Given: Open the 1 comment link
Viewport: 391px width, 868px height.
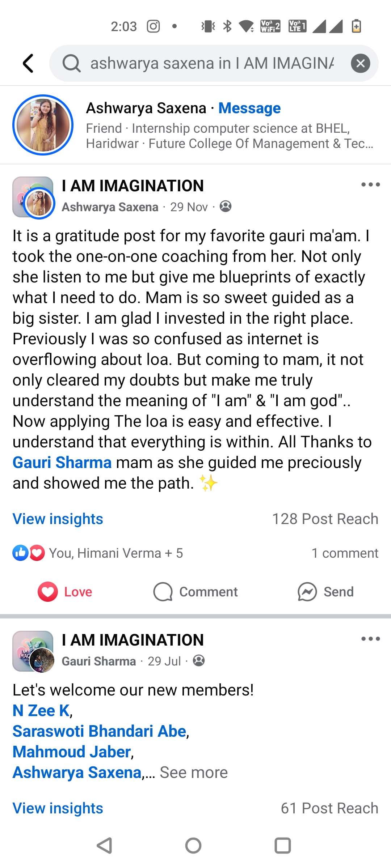Looking at the screenshot, I should point(345,553).
